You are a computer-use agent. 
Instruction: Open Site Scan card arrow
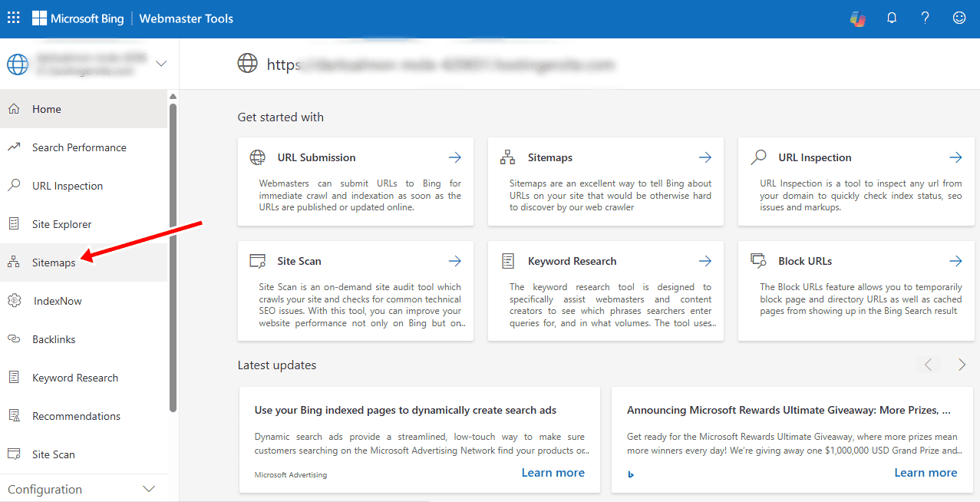tap(455, 261)
